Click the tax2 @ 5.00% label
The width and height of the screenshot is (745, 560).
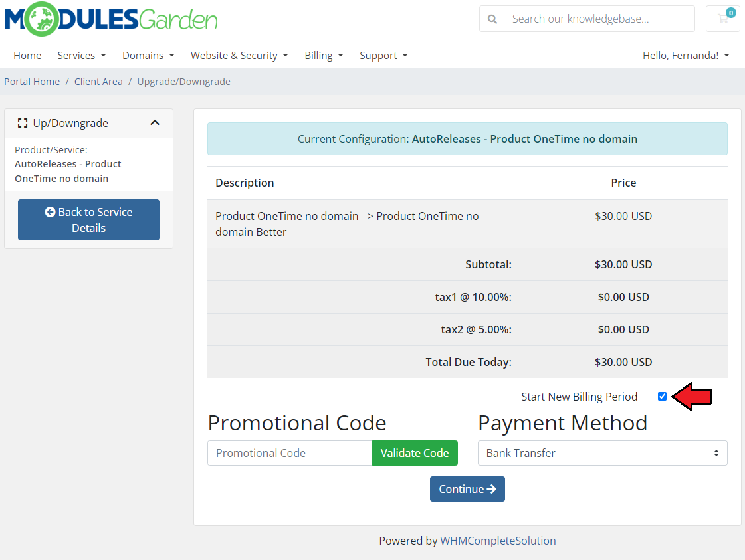(476, 329)
